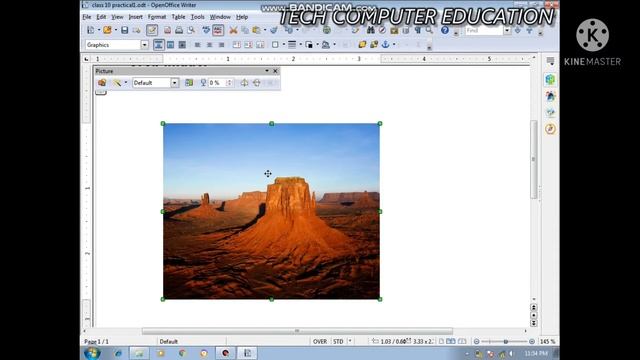
Task: Click the Print icon
Action: (x=179, y=30)
